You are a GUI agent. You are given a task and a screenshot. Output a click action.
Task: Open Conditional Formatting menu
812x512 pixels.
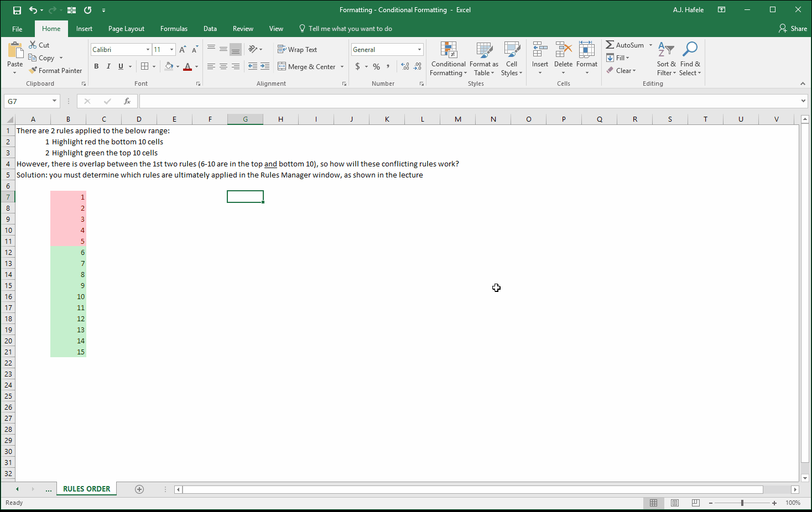pos(449,59)
